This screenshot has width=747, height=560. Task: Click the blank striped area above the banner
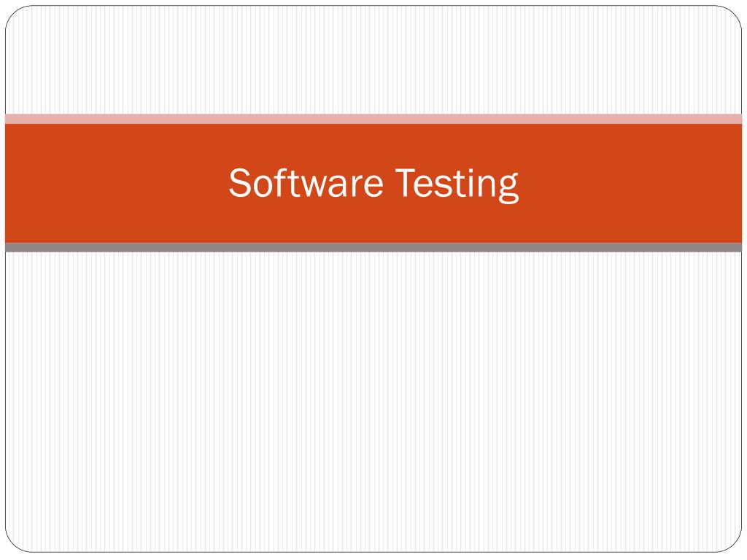pos(373,60)
